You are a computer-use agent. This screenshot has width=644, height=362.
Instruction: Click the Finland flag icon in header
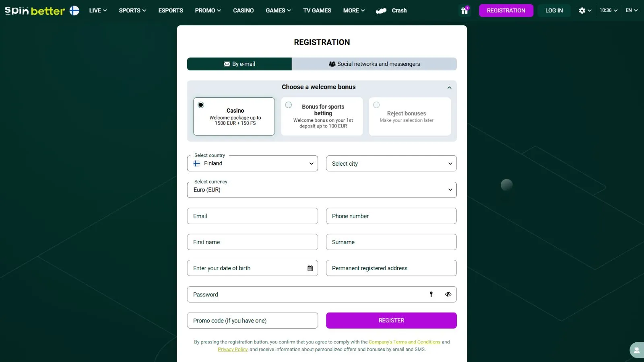pos(74,10)
